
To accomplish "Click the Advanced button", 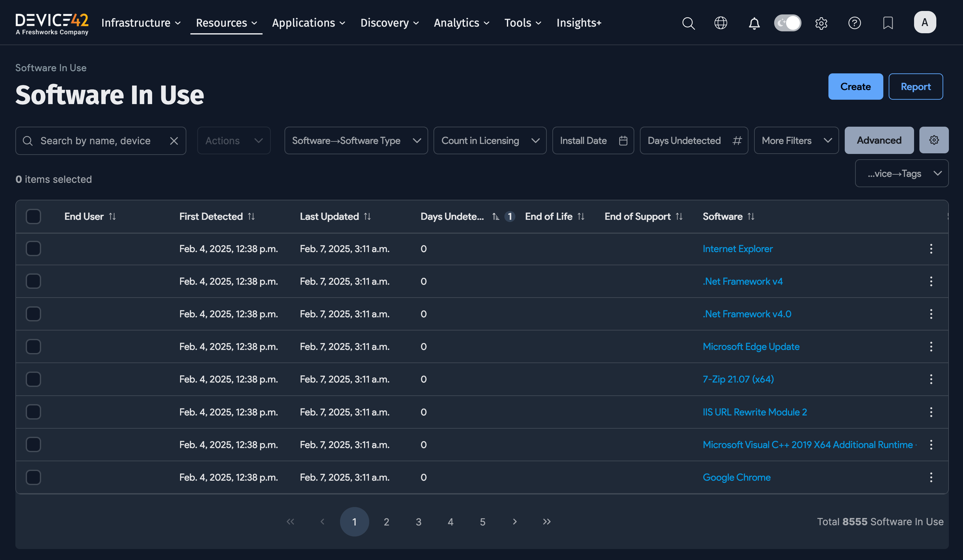I will tap(879, 140).
